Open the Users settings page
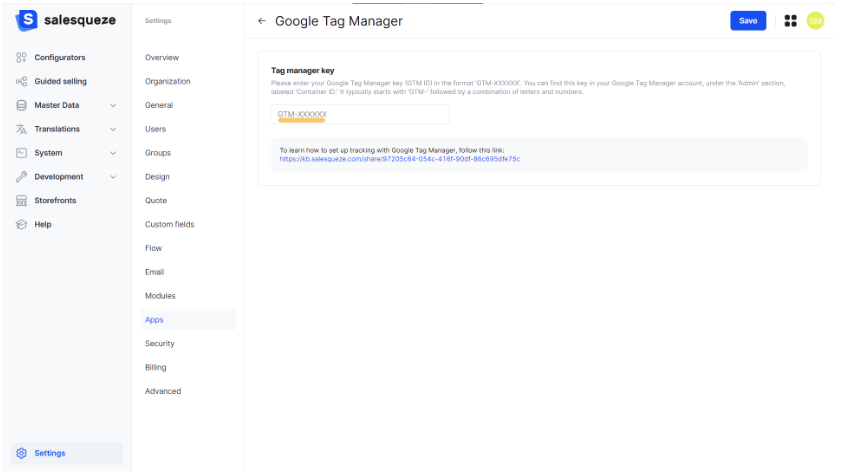The height and width of the screenshot is (472, 842). pyautogui.click(x=155, y=129)
